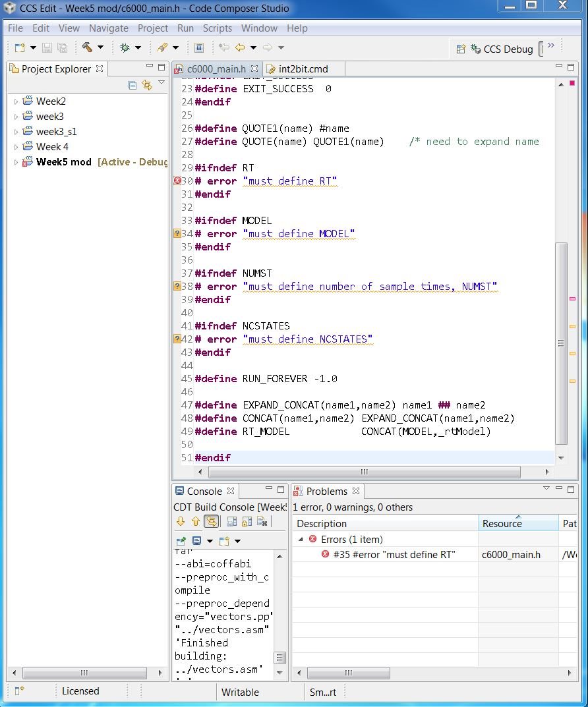This screenshot has height=707, width=588.
Task: Open the Navigate menu
Action: [109, 28]
